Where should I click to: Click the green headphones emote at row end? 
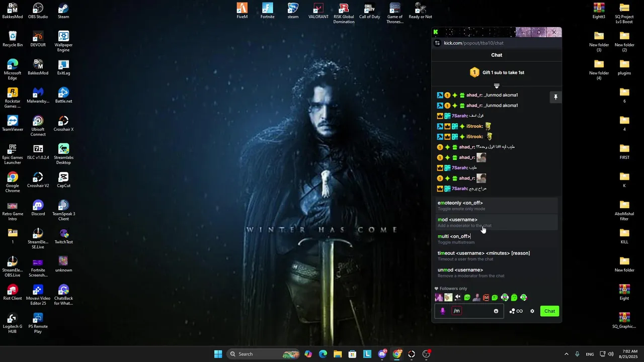[x=524, y=298]
